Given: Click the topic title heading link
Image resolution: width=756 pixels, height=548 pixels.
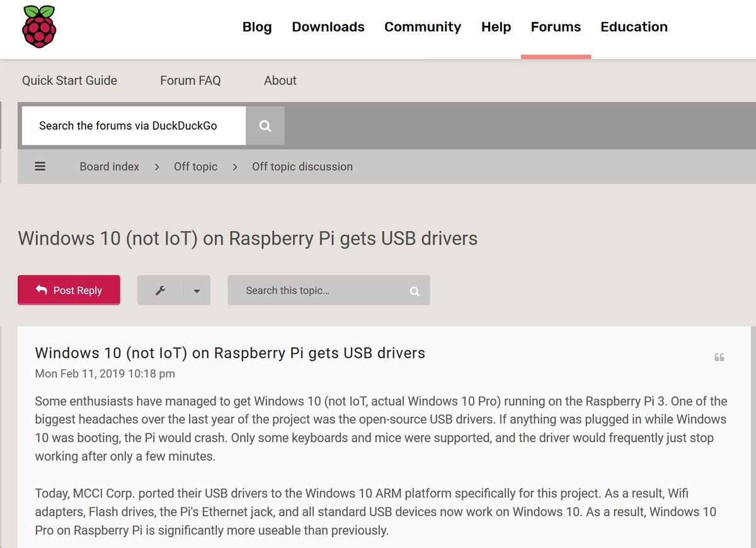Looking at the screenshot, I should click(248, 239).
